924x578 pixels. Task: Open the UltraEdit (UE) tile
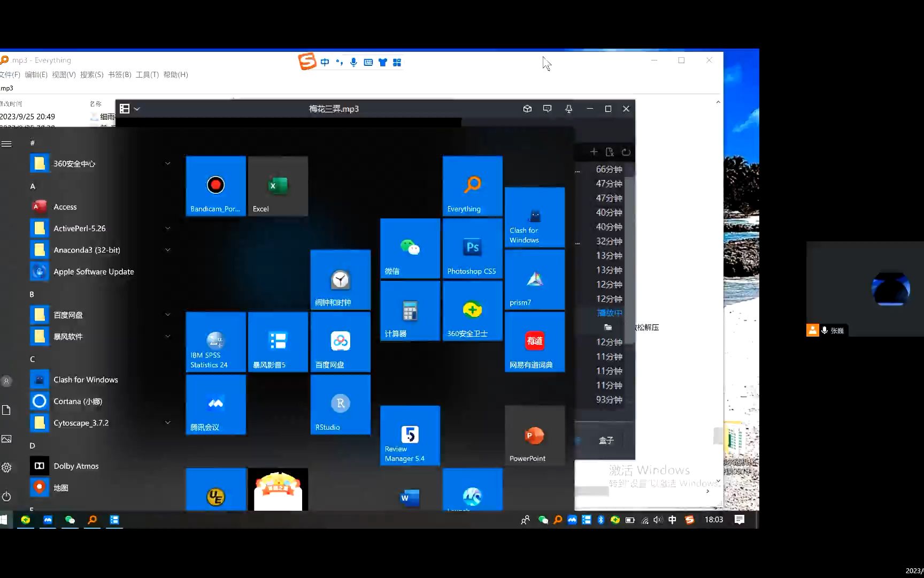pos(215,490)
